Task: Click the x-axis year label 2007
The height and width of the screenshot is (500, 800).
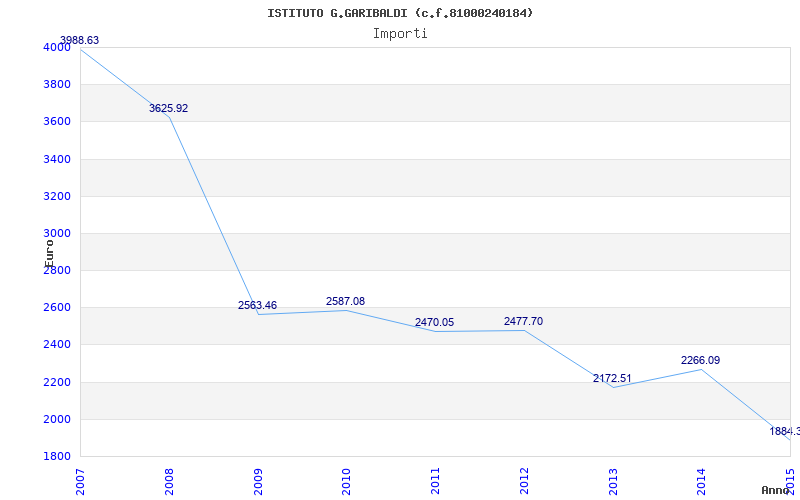Action: pyautogui.click(x=81, y=482)
